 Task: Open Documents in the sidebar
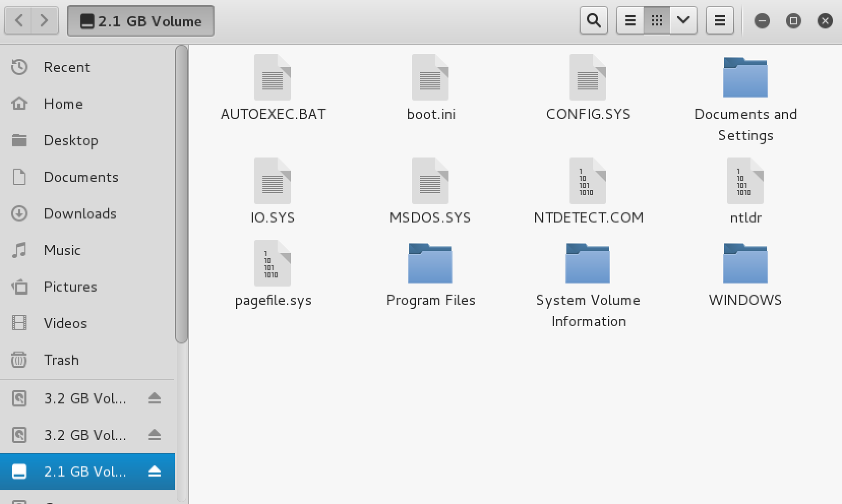pyautogui.click(x=87, y=177)
